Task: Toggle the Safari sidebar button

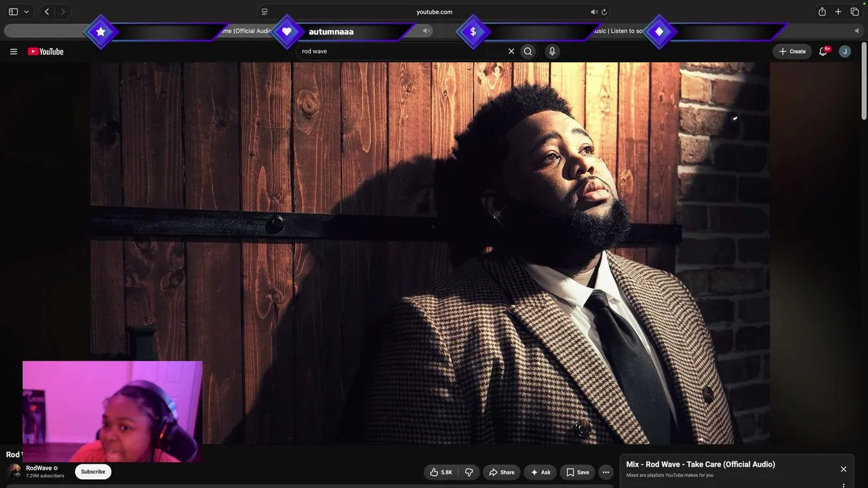Action: pos(13,12)
